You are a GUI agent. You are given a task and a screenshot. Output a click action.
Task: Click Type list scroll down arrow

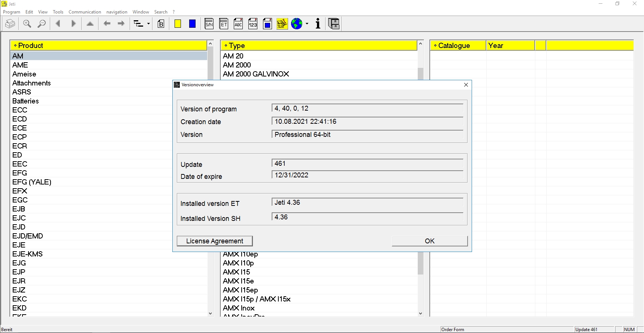click(420, 313)
